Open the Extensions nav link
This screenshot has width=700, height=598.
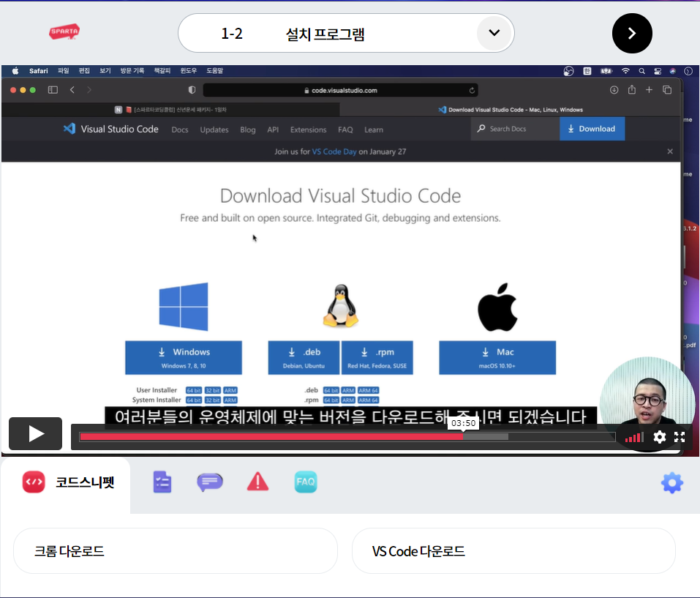pyautogui.click(x=308, y=130)
